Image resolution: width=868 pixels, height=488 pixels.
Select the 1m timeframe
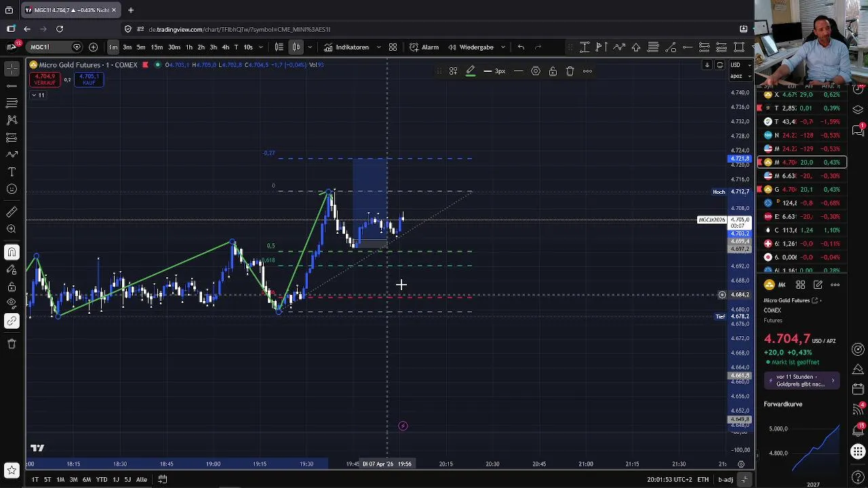tap(113, 47)
